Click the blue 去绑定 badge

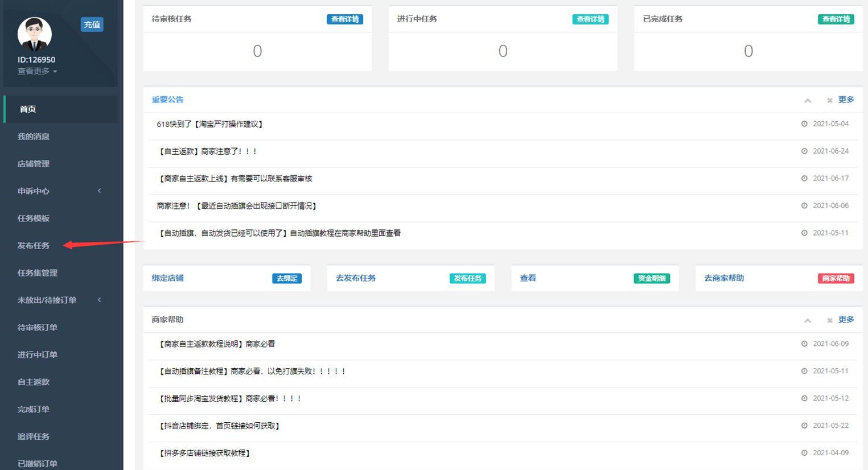tap(286, 278)
